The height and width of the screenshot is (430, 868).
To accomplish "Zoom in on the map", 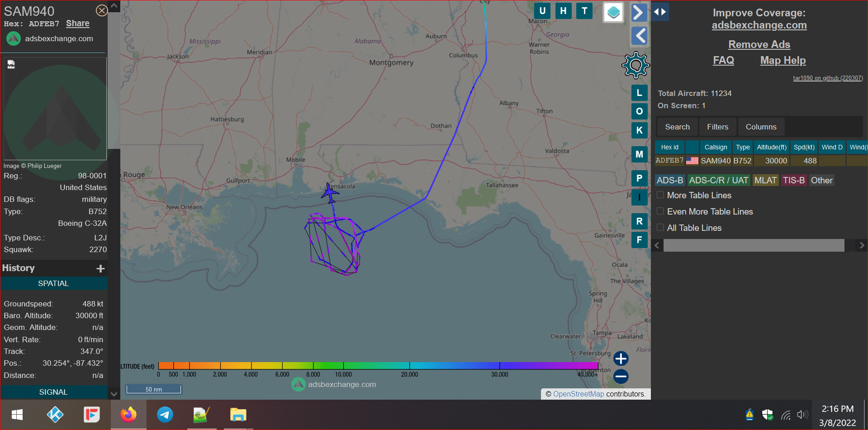I will tap(621, 358).
